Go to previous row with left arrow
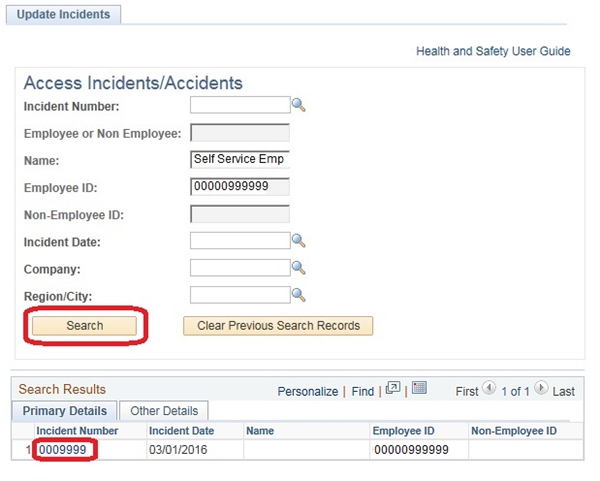Screen dimensions: 600x481 pos(490,389)
